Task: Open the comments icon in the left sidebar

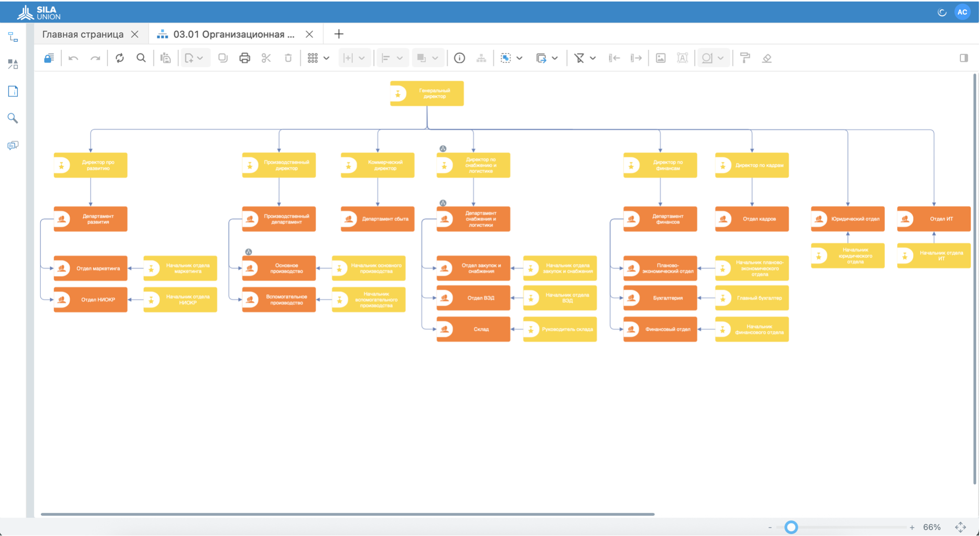Action: pyautogui.click(x=13, y=146)
